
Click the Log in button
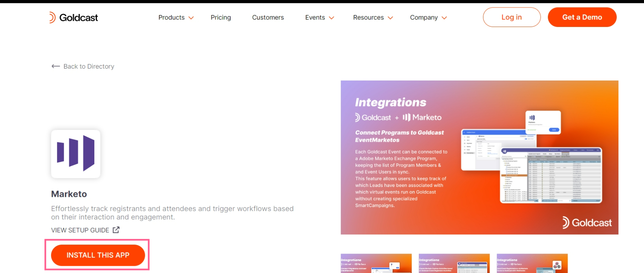[512, 17]
